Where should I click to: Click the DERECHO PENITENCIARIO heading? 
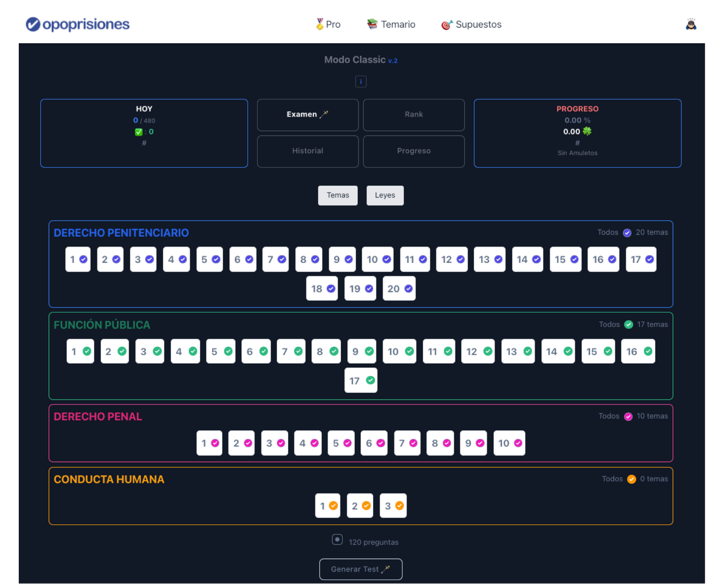coord(121,233)
